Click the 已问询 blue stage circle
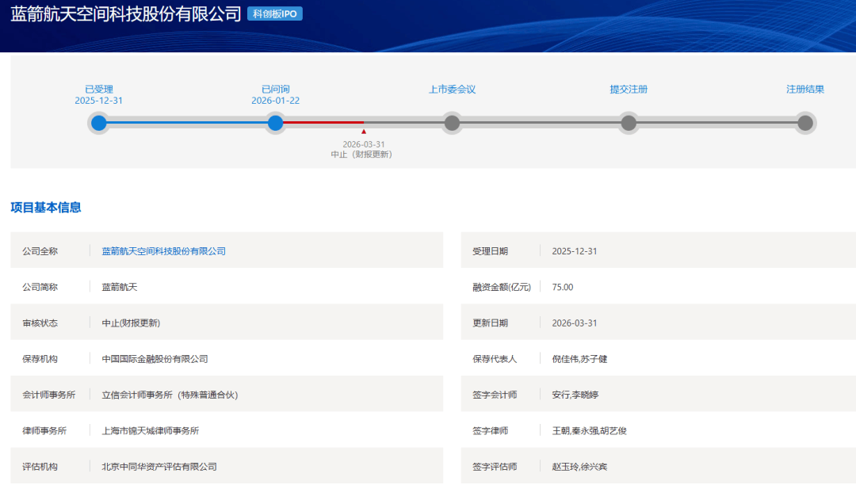856x504 pixels. pos(276,123)
